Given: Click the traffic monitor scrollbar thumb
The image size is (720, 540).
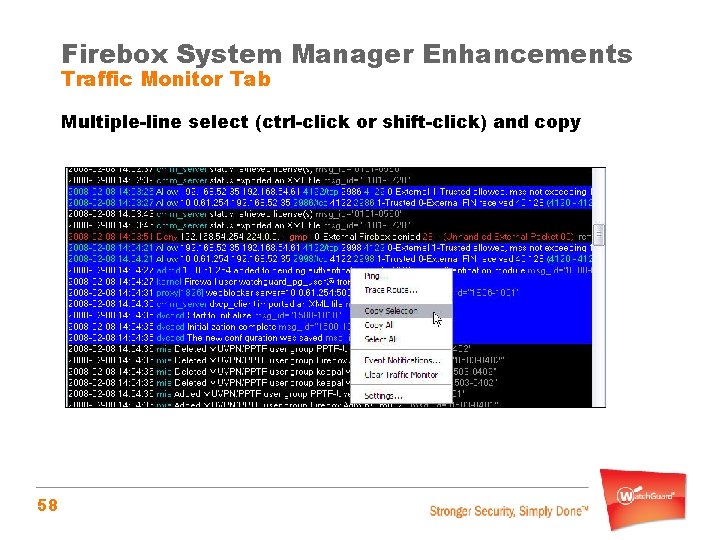Looking at the screenshot, I should (599, 236).
